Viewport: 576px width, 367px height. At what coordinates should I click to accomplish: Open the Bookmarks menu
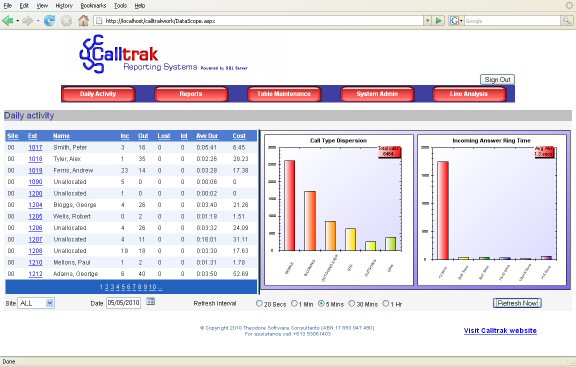point(93,6)
